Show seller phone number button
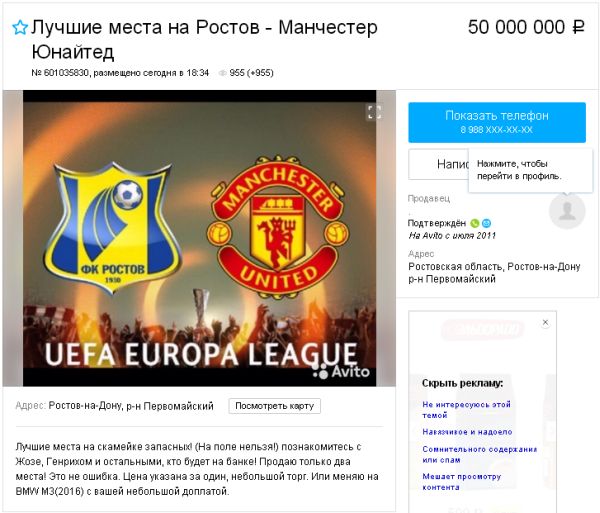Image resolution: width=600 pixels, height=513 pixels. (497, 122)
